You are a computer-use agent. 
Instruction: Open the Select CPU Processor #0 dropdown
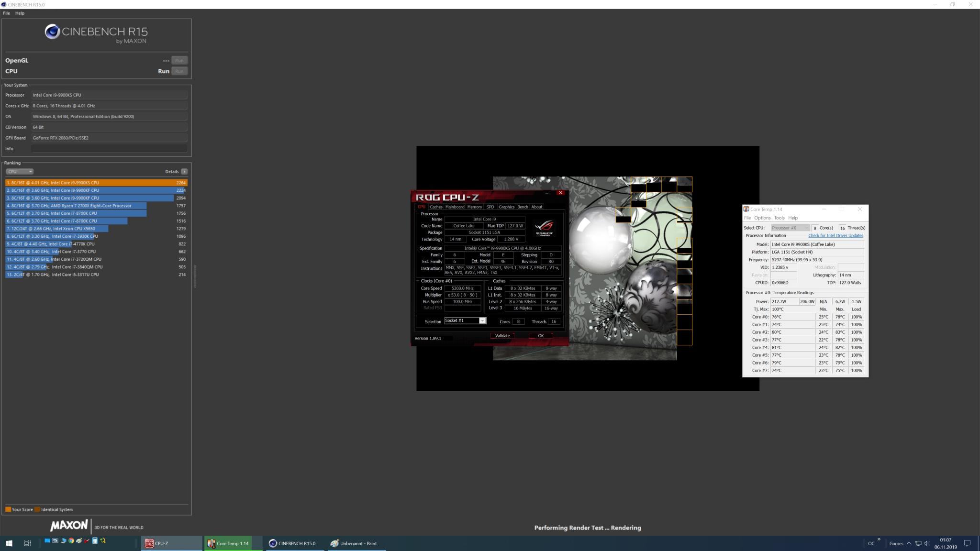tap(790, 228)
